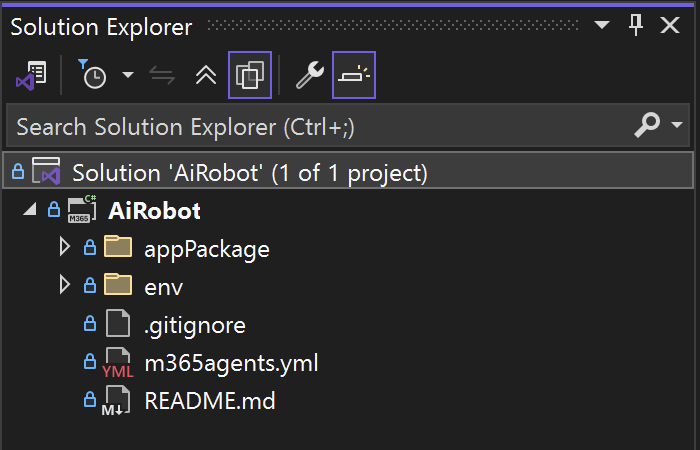This screenshot has width=700, height=450.
Task: Click the appPackage folder icon
Action: point(118,246)
